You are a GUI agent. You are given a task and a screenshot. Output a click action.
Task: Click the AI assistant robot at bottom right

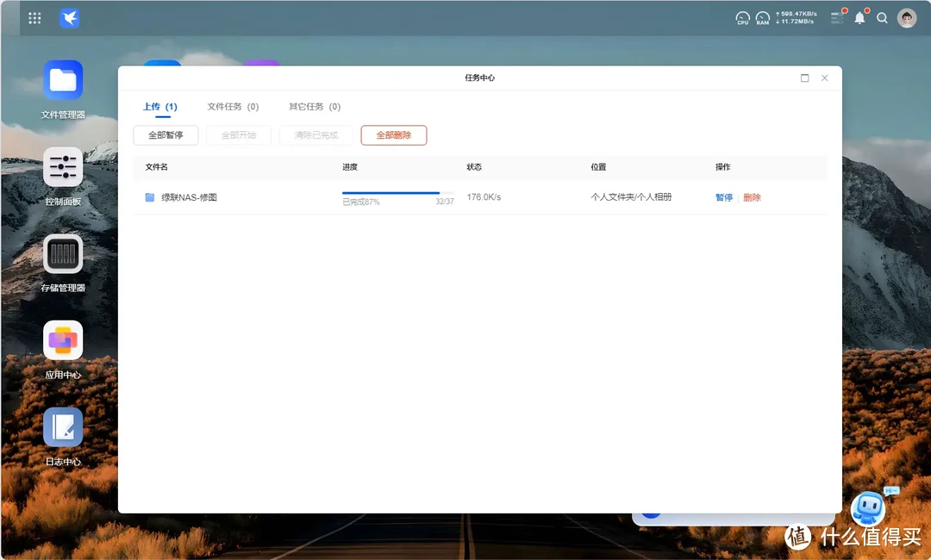(868, 510)
